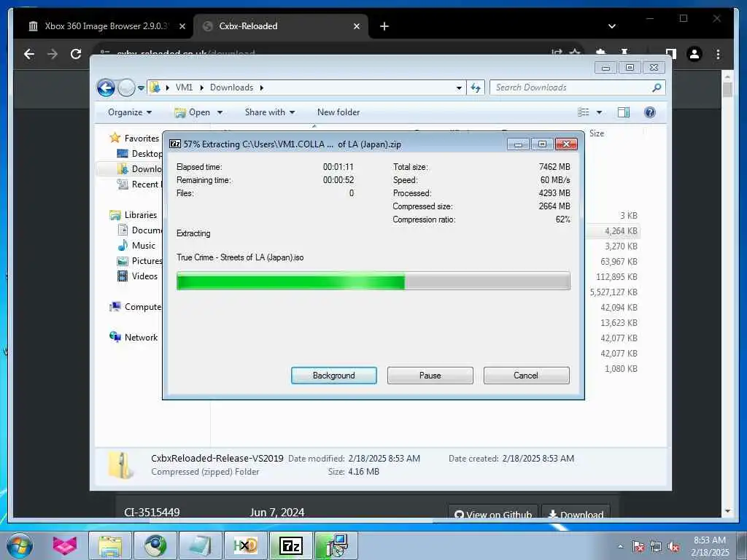
Task: Open the 7-Zip taskbar icon
Action: click(x=291, y=545)
